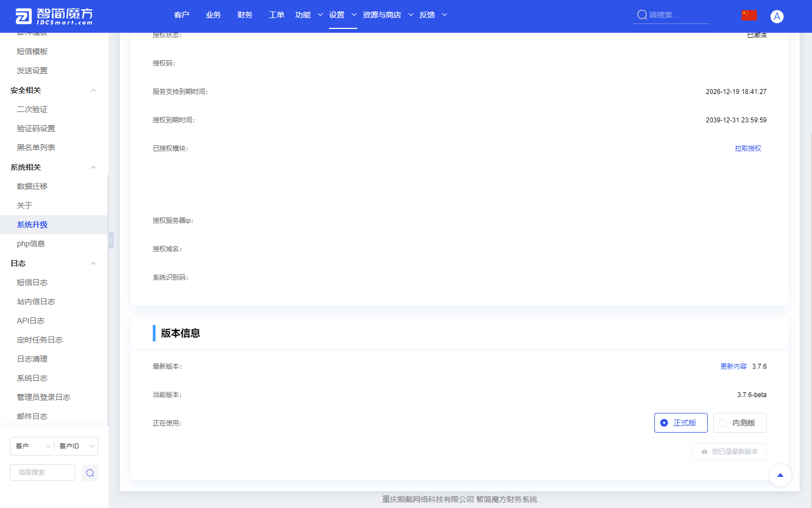Open the 客户 menu in top navigation
The height and width of the screenshot is (508, 812).
[x=182, y=15]
